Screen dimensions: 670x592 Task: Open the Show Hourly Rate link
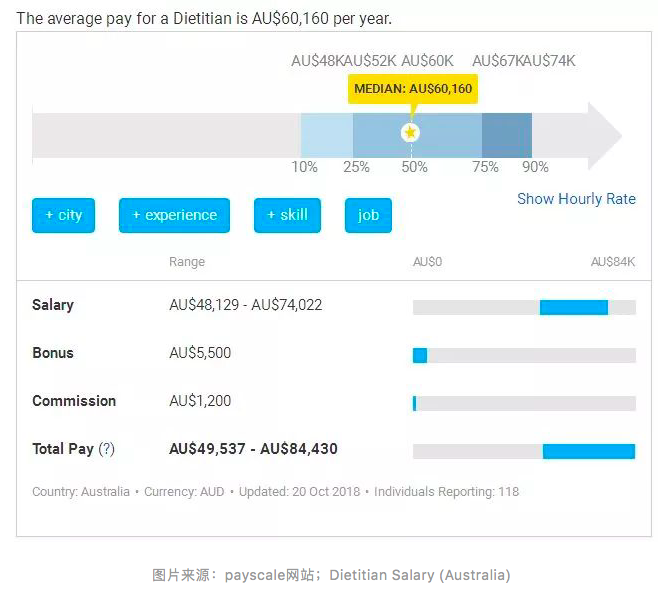point(576,199)
